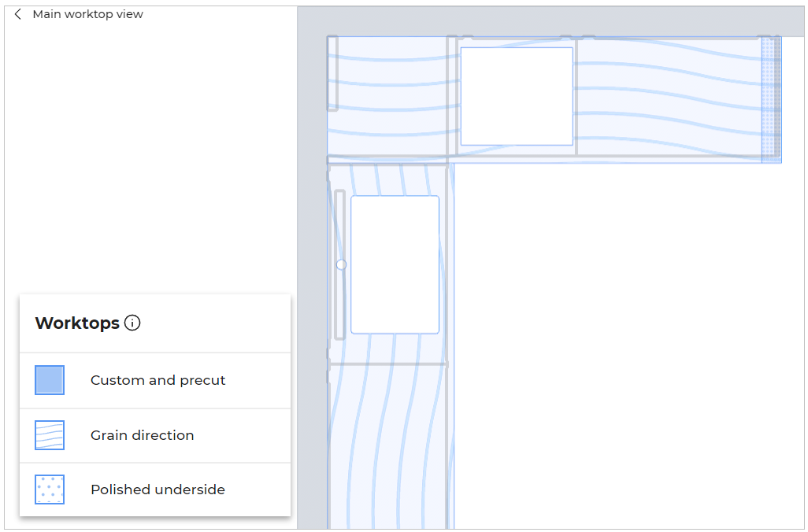
Task: Click the Polished underside dotted legend icon
Action: pyautogui.click(x=50, y=490)
